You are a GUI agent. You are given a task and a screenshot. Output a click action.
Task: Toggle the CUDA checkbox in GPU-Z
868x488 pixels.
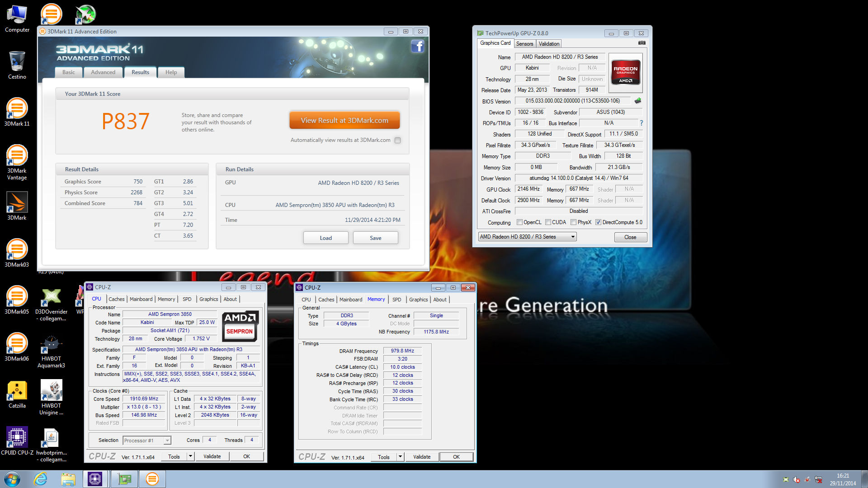point(548,222)
